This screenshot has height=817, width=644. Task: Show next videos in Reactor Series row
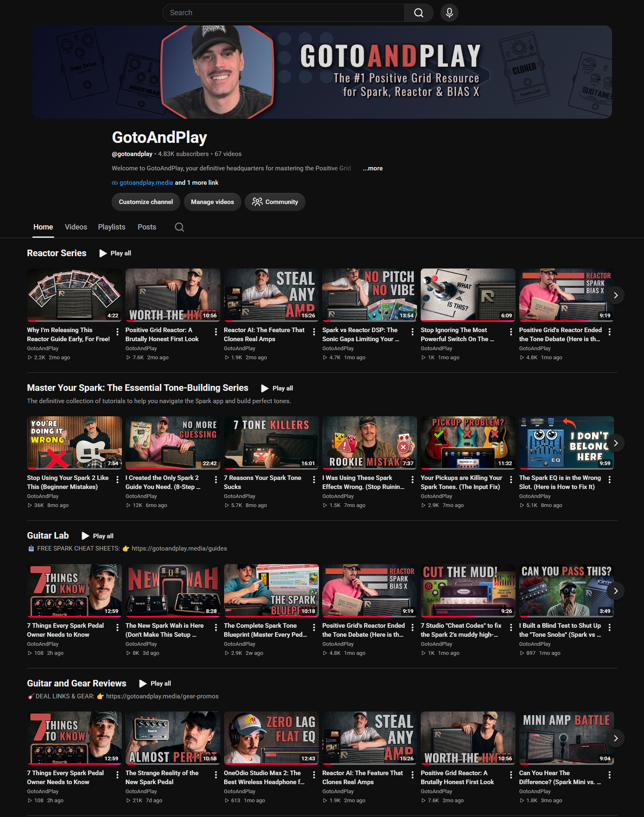(616, 295)
